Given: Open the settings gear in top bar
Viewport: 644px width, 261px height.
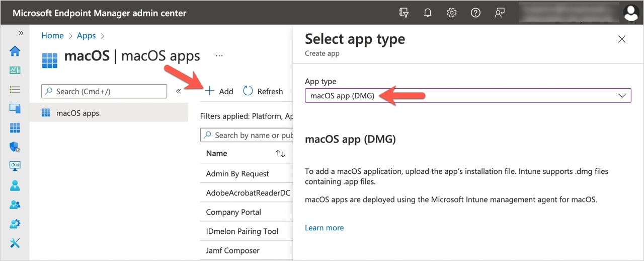Looking at the screenshot, I should (x=451, y=13).
